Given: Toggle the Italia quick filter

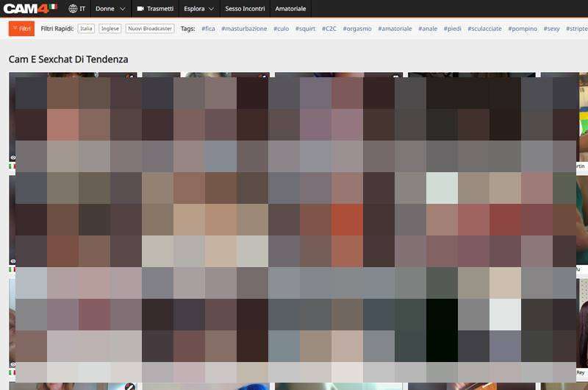Looking at the screenshot, I should click(x=87, y=29).
